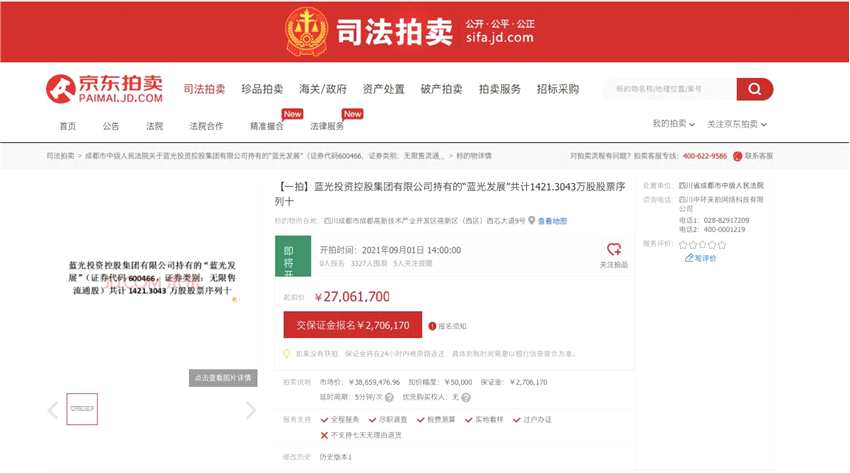Click the 交保证金报名 ¥2,706,170 button
Image resolution: width=850 pixels, height=473 pixels.
pyautogui.click(x=352, y=325)
